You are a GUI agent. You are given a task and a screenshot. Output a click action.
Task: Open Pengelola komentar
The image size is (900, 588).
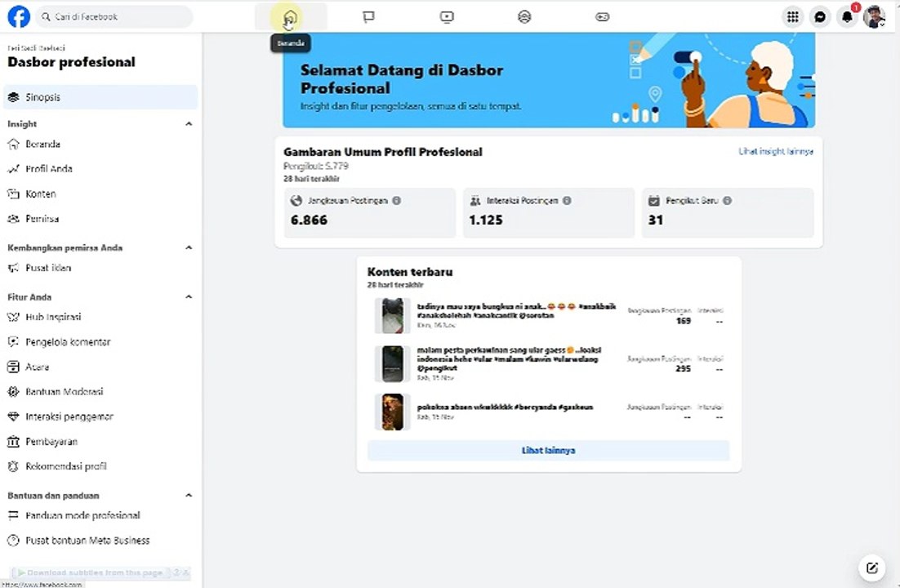click(101, 342)
